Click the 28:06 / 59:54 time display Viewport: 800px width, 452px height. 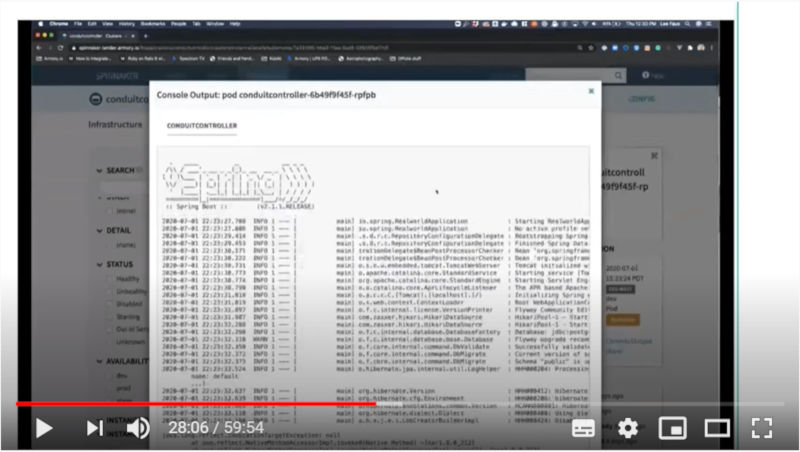pyautogui.click(x=216, y=428)
